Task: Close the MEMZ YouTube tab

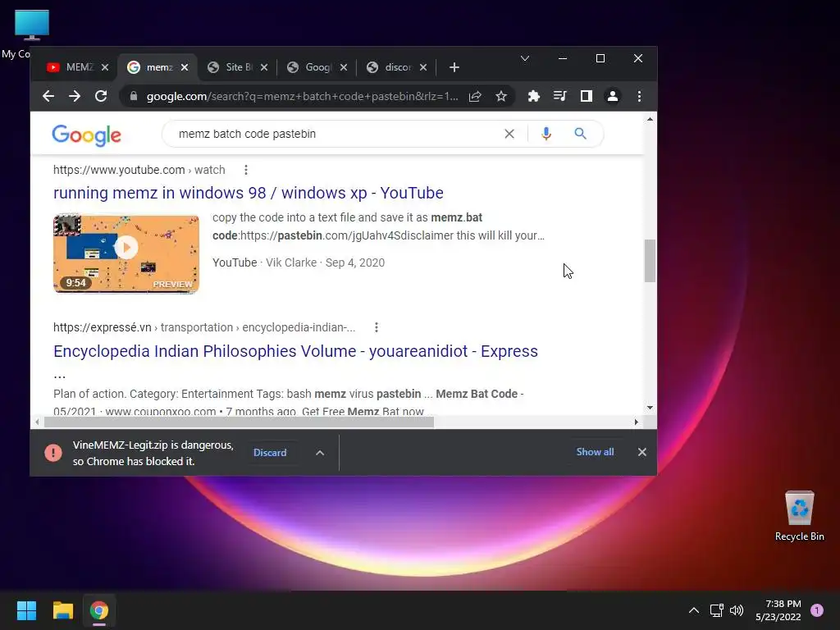Action: tap(105, 67)
